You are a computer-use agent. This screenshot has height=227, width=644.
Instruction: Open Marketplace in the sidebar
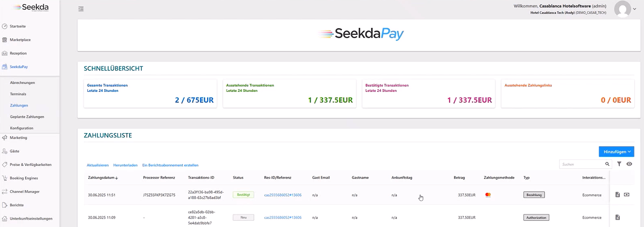click(x=20, y=40)
